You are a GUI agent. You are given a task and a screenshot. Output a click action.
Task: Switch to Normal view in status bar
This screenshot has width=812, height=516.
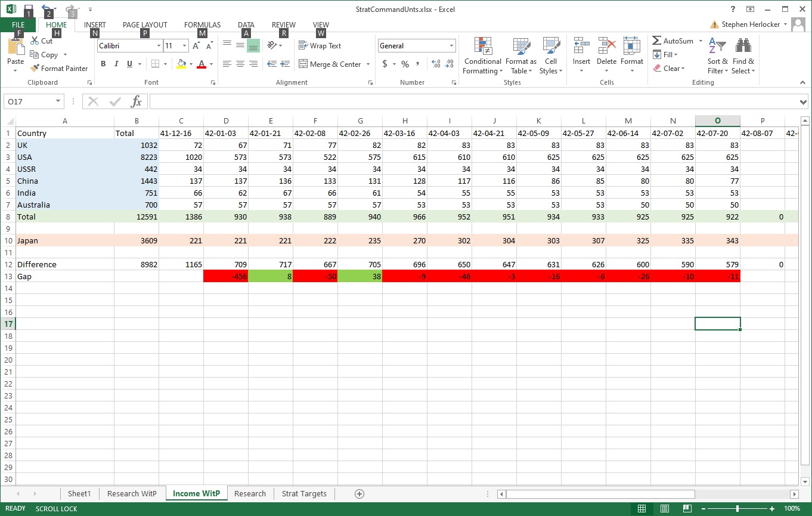pyautogui.click(x=641, y=509)
